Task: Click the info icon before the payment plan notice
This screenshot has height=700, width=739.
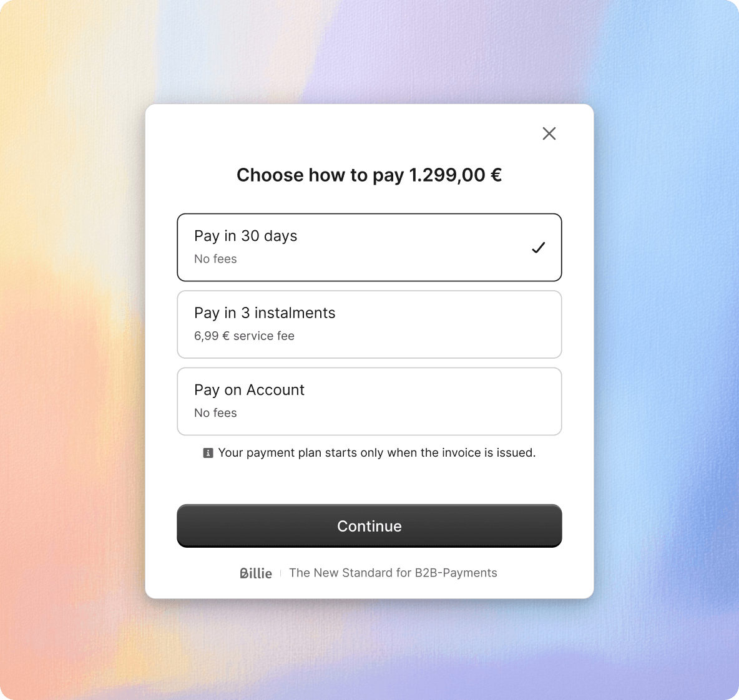Action: coord(207,453)
